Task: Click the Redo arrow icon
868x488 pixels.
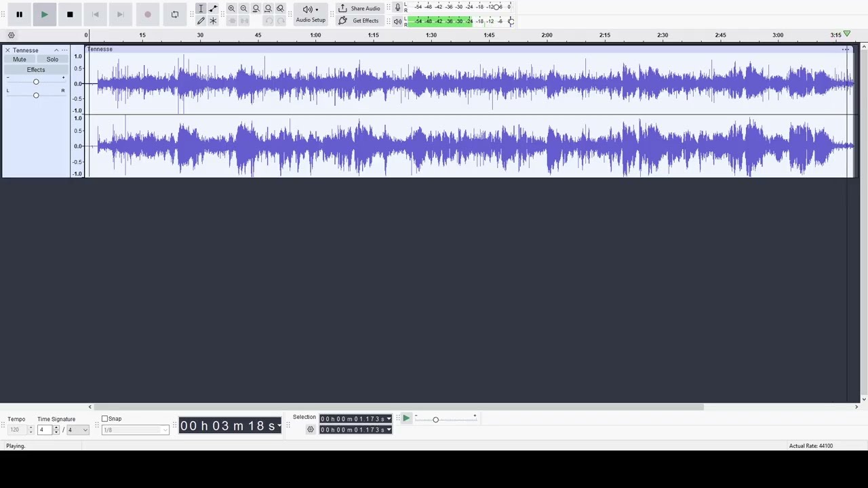Action: pyautogui.click(x=280, y=21)
